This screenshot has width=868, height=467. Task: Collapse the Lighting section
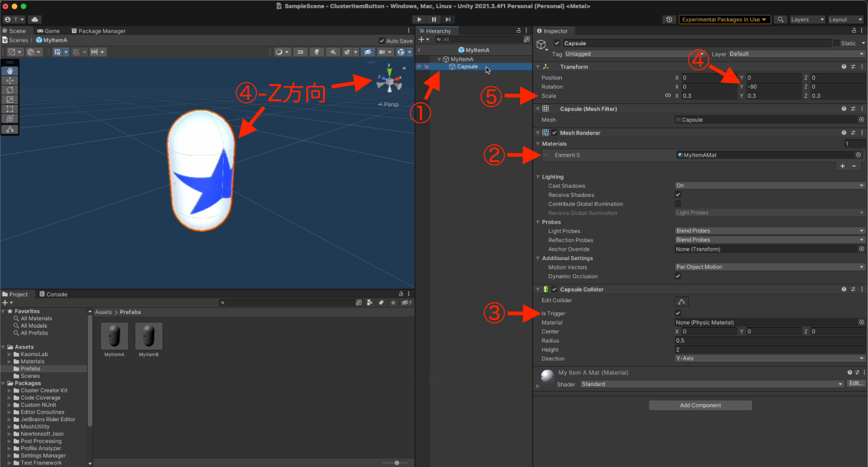coord(538,177)
